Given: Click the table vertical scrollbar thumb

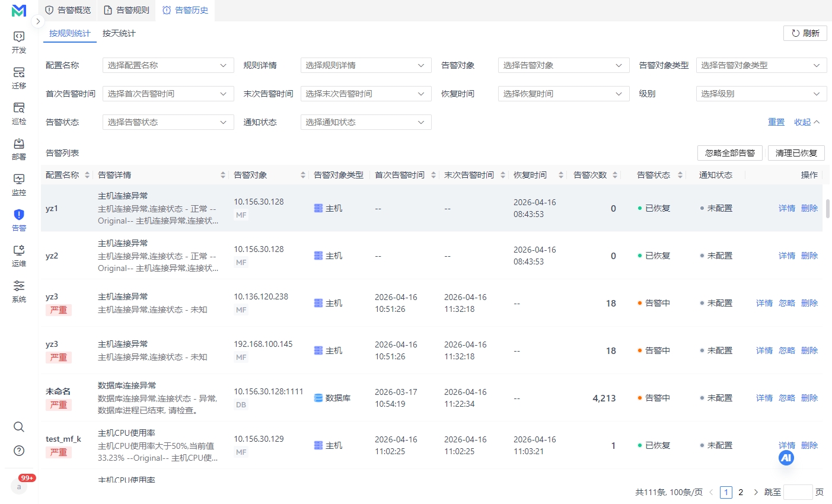Looking at the screenshot, I should tap(827, 209).
